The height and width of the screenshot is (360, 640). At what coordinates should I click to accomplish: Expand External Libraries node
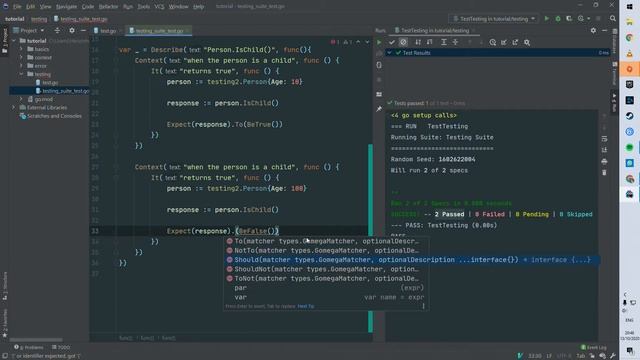click(14, 107)
